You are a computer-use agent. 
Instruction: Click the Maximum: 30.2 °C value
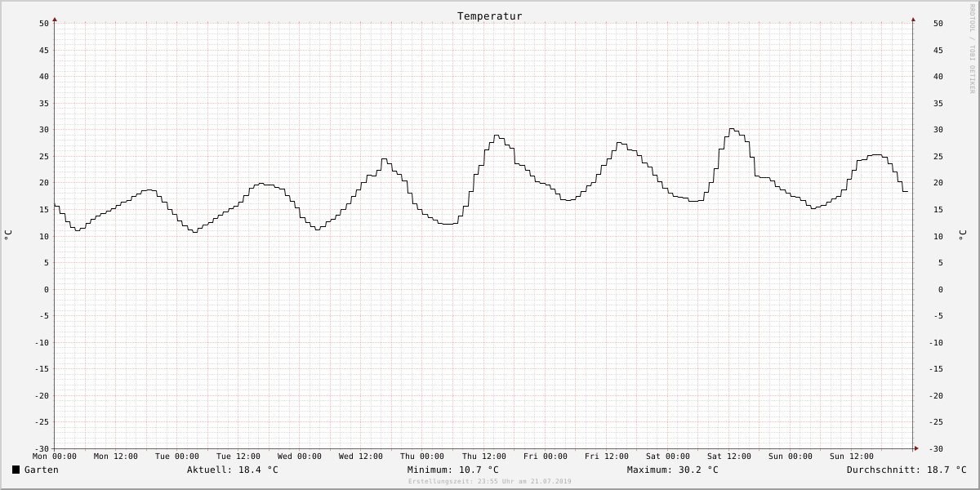pyautogui.click(x=673, y=470)
